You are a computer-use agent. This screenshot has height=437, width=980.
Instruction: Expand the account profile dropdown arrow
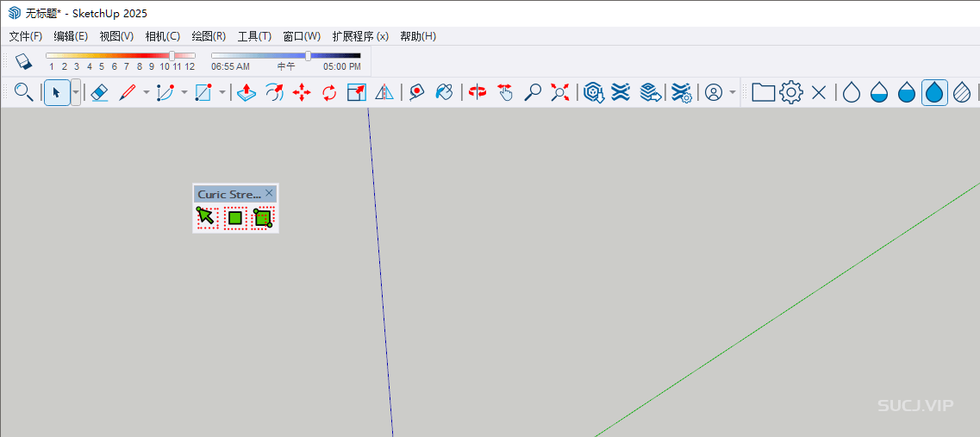click(733, 92)
